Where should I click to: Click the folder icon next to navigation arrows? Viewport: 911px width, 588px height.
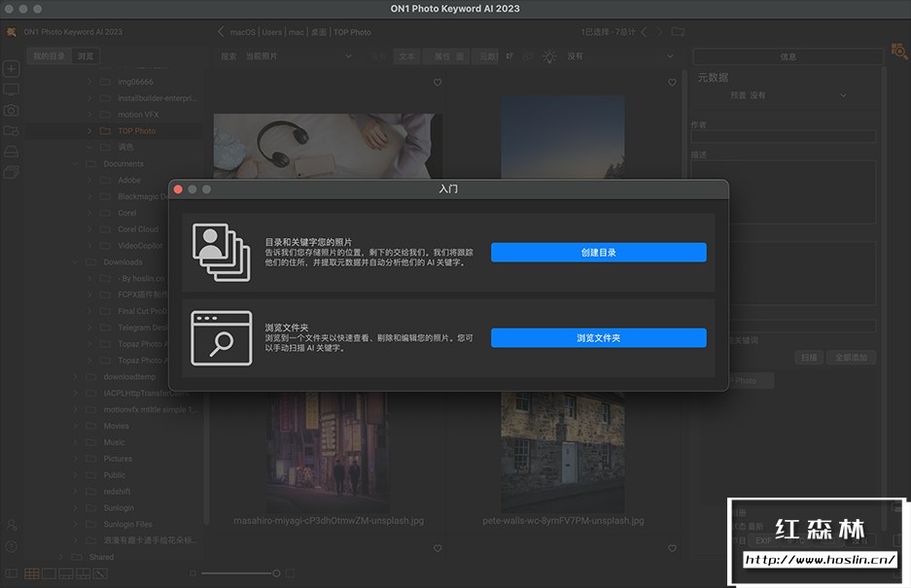[678, 31]
